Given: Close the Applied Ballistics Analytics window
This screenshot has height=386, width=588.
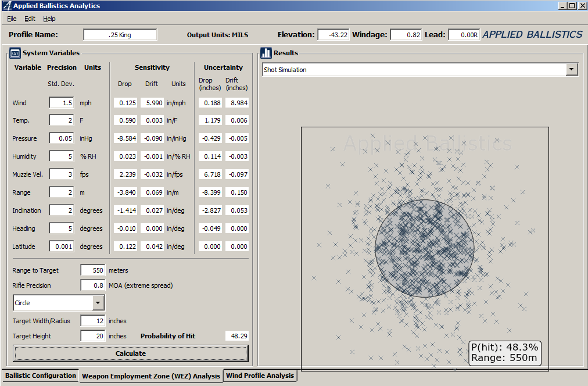Looking at the screenshot, I should pos(582,6).
